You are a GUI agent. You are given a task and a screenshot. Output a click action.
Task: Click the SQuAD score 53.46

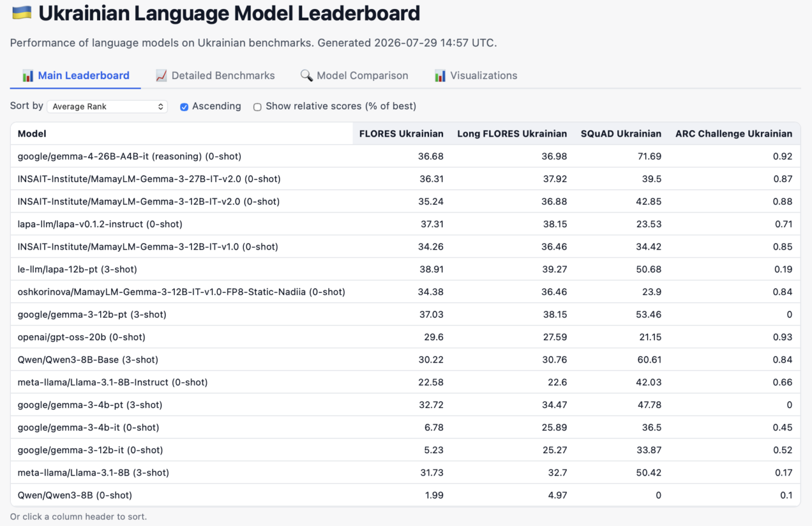coord(648,314)
